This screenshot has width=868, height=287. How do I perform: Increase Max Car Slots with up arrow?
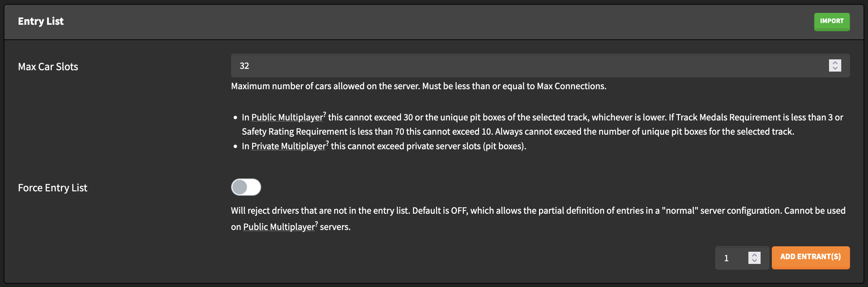[835, 63]
